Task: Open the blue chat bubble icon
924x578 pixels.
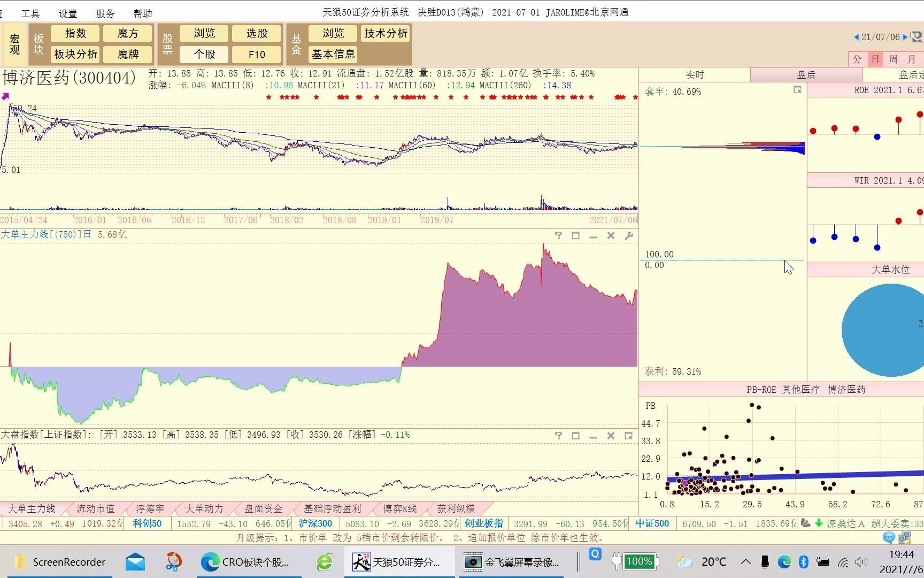Action: (889, 537)
